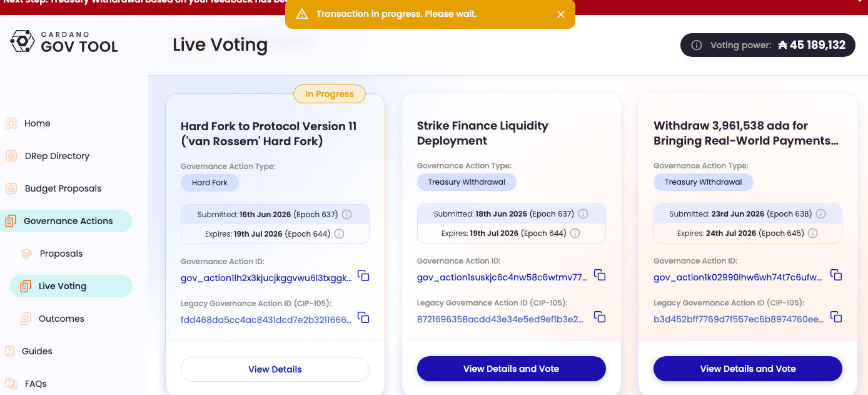
Task: View Details and Vote on Strike Finance
Action: coord(512,369)
